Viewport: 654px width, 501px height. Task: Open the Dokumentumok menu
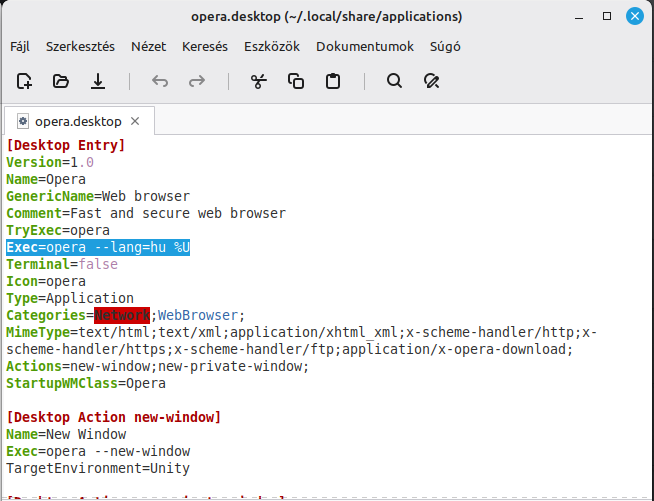point(365,46)
